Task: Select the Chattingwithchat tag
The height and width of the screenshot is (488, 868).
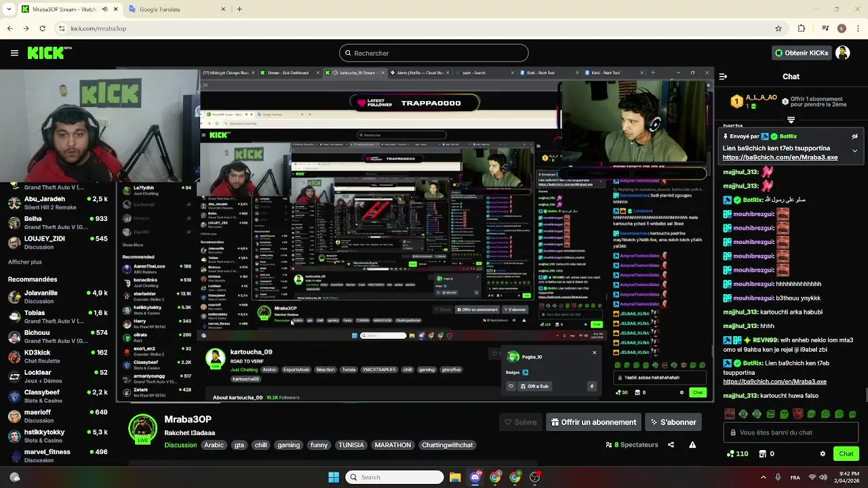Action: tap(447, 445)
